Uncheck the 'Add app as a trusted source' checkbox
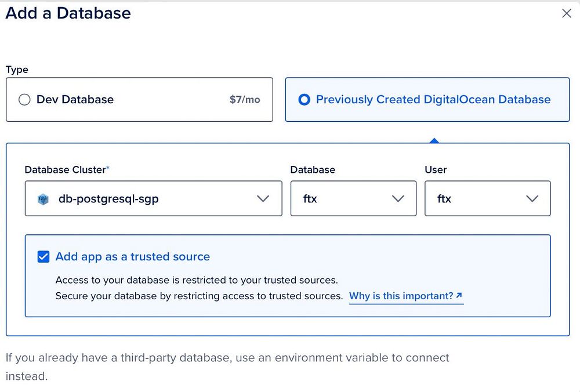This screenshot has height=392, width=580. coord(43,257)
